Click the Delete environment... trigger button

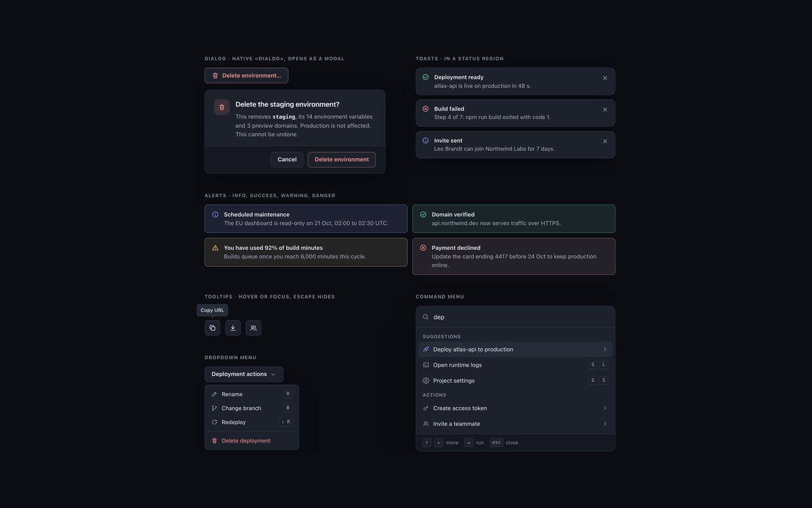(x=246, y=75)
